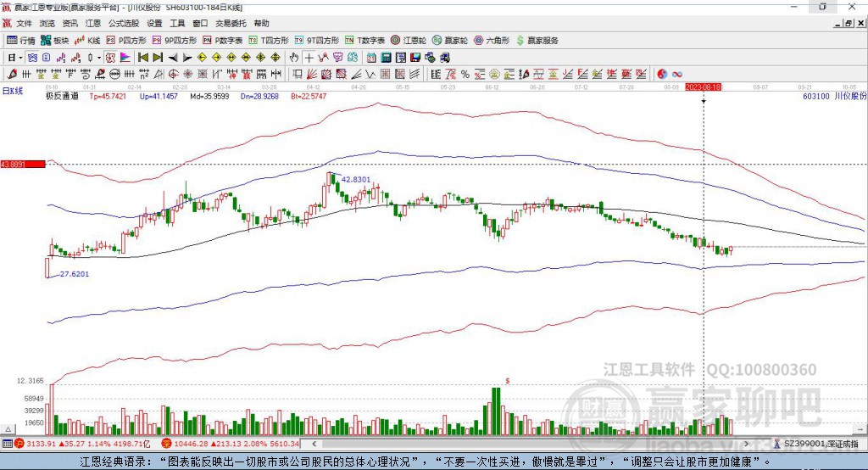Open the 设置 menu

(x=154, y=23)
